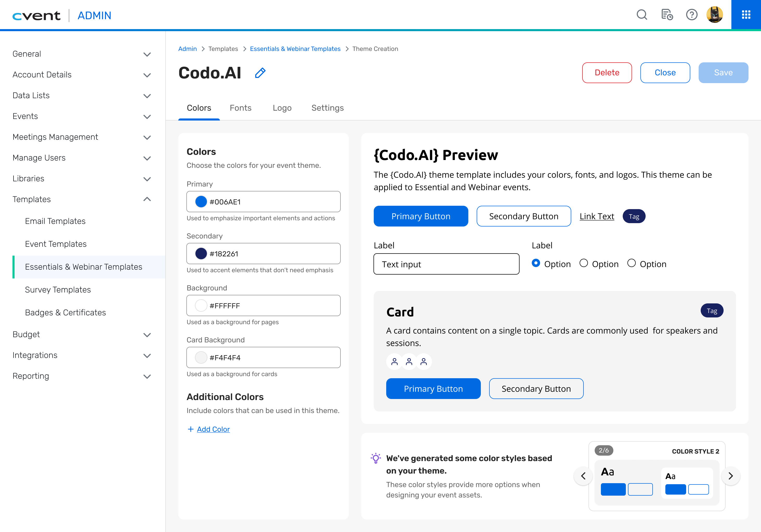Click the 2/6 style counter badge

point(603,450)
